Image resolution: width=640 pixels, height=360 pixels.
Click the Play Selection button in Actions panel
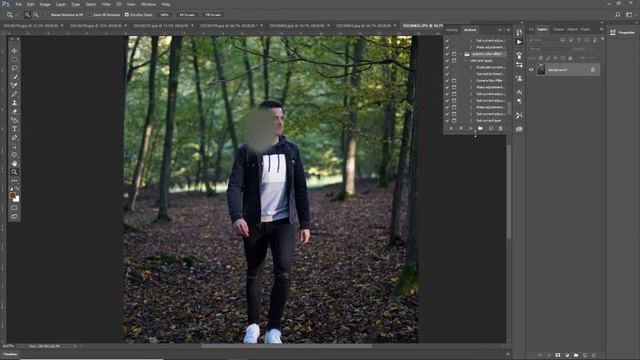[470, 128]
